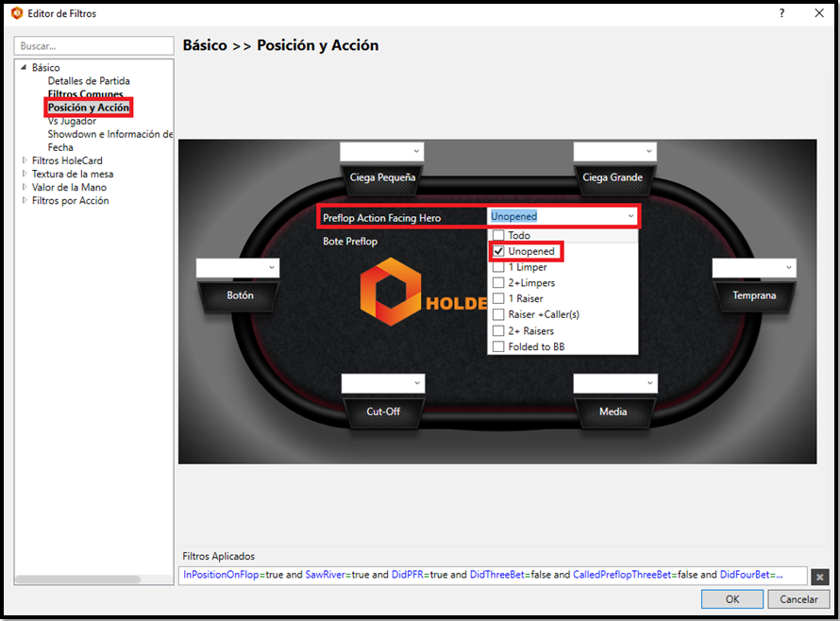The width and height of the screenshot is (840, 621).
Task: Check the 1 Raiser option
Action: (498, 298)
